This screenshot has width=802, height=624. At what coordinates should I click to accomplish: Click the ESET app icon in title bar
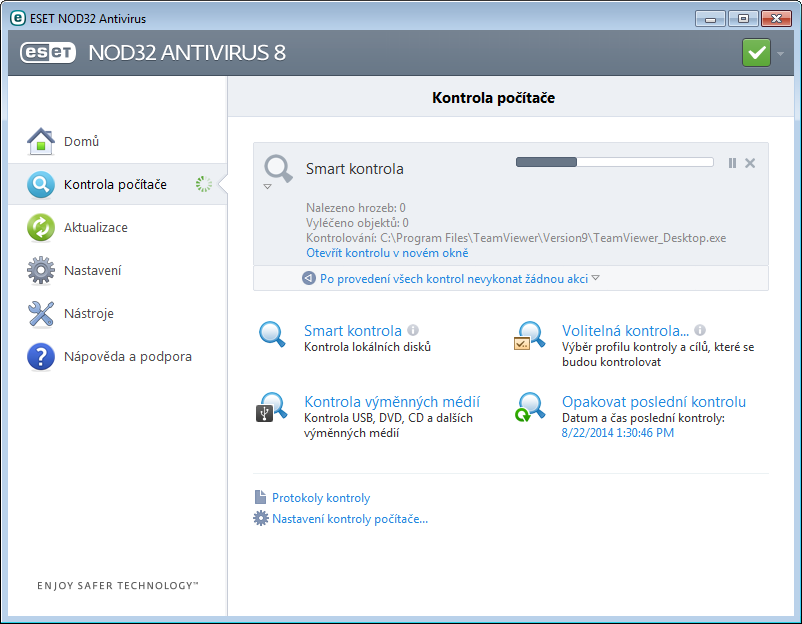(17, 18)
